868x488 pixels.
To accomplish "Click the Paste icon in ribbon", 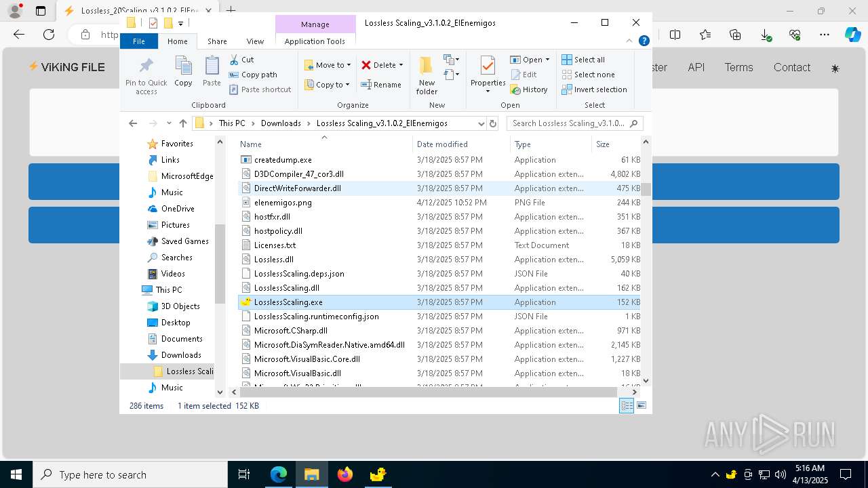I will pos(212,71).
